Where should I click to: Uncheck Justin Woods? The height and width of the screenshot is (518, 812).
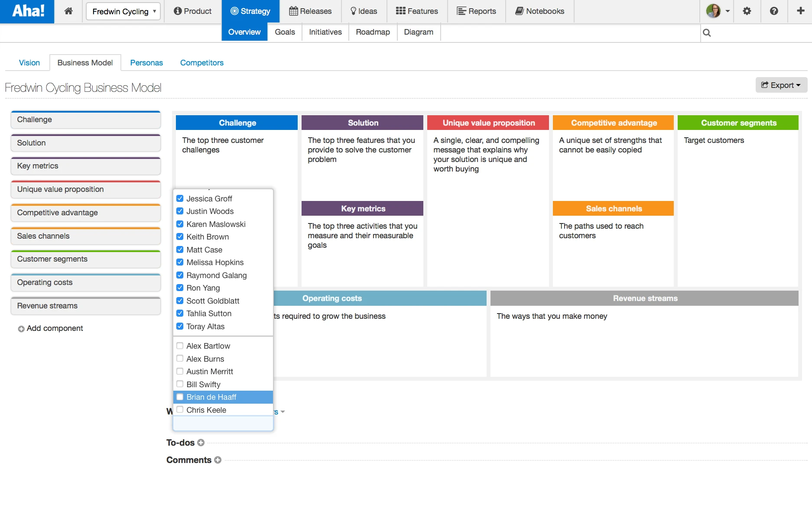pyautogui.click(x=180, y=211)
